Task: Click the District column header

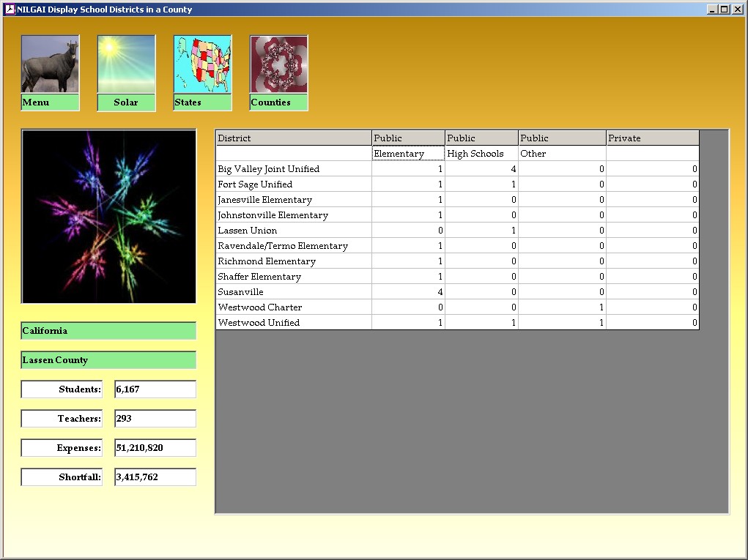Action: pos(293,138)
